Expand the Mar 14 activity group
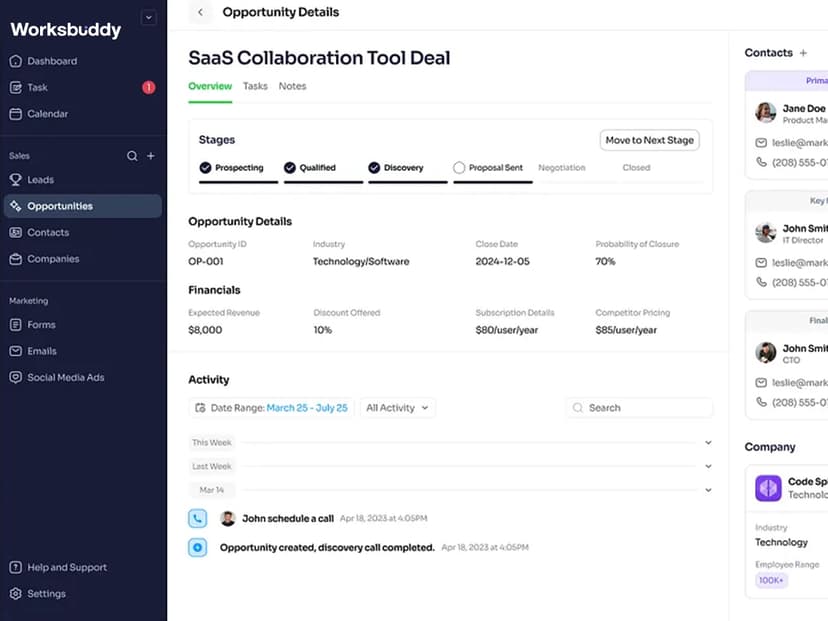The height and width of the screenshot is (621, 828). [708, 490]
